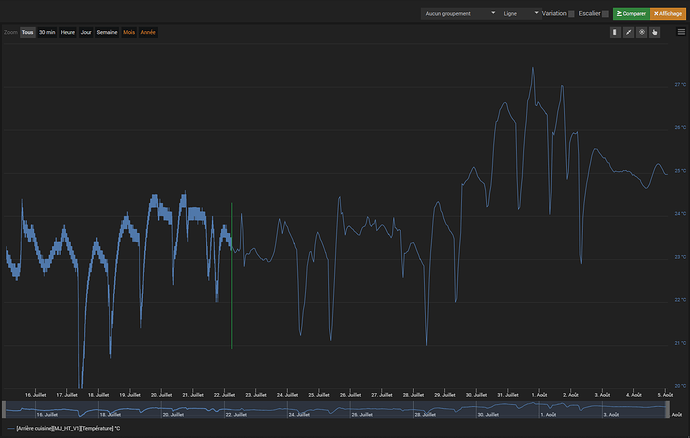Click the first rectangular icon in chart toolbar
Viewport: 690px width, 438px height.
point(615,32)
